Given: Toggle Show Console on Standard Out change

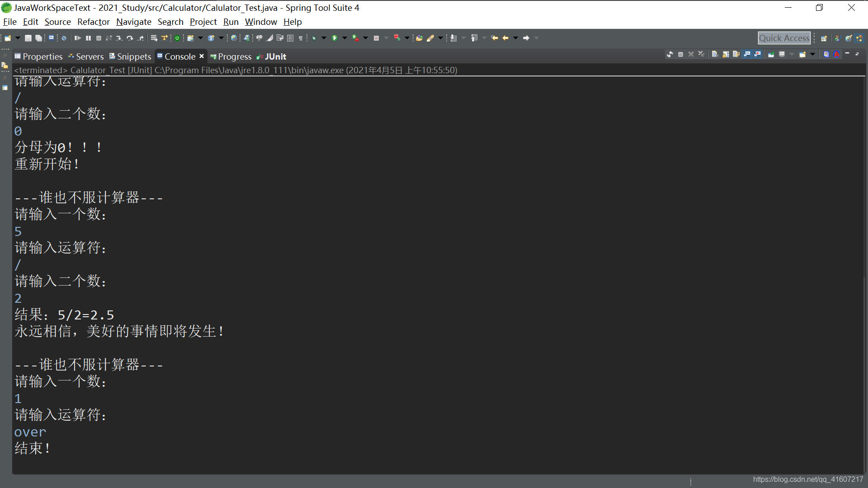Looking at the screenshot, I should coord(747,54).
